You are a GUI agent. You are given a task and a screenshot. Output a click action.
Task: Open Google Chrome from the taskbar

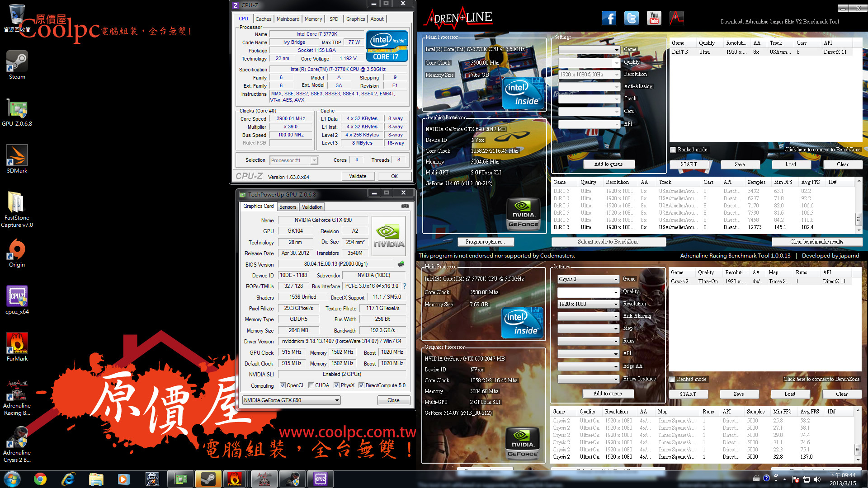[x=40, y=479]
